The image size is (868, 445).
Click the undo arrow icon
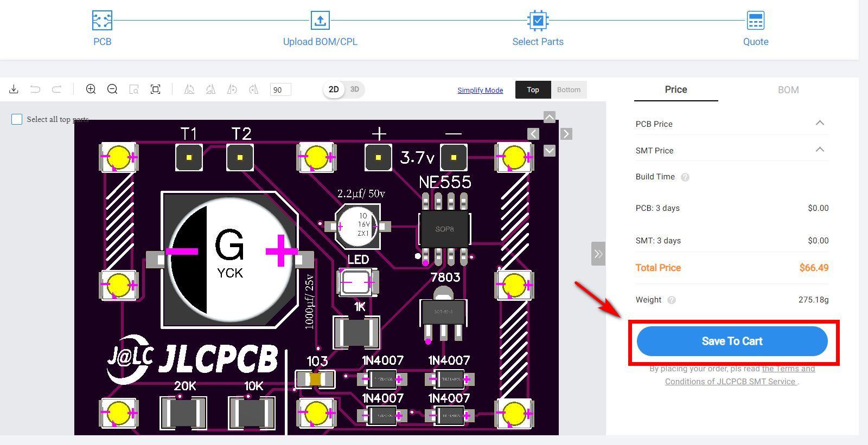pyautogui.click(x=35, y=89)
